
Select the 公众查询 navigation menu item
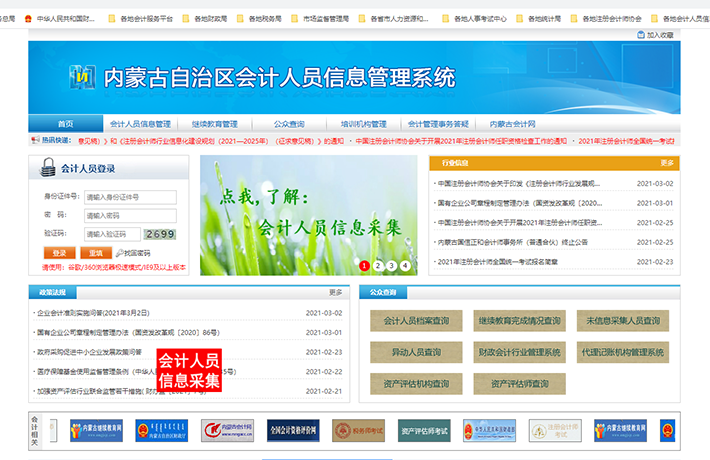coord(288,124)
